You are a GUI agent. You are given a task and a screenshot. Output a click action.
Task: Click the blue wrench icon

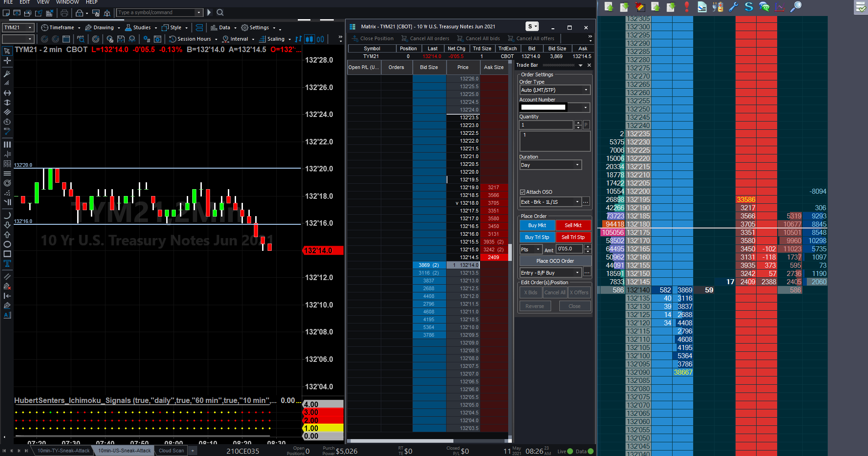pos(733,6)
